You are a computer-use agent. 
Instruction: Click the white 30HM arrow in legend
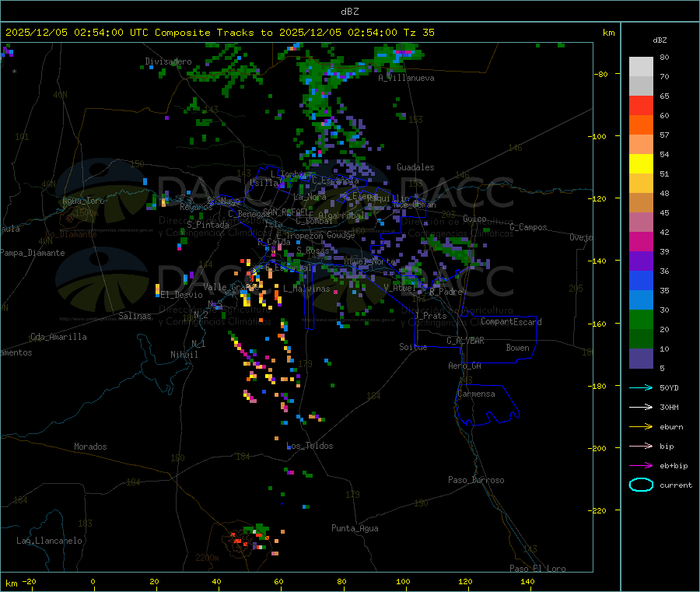[x=641, y=407]
